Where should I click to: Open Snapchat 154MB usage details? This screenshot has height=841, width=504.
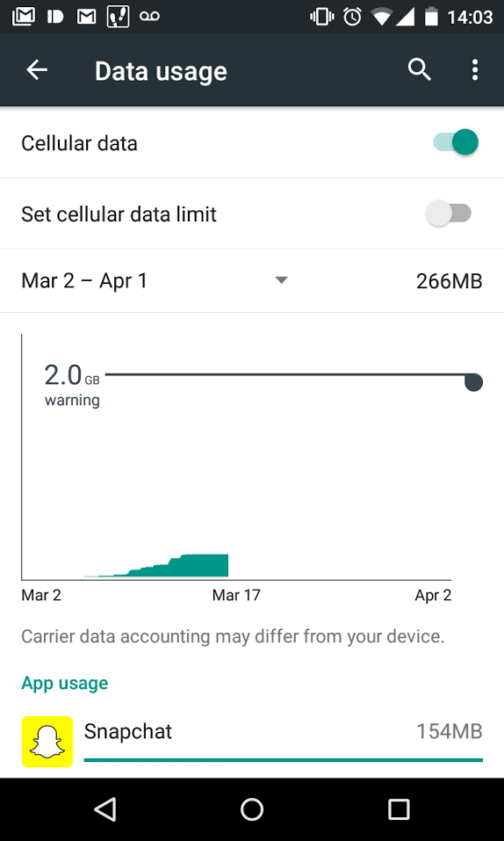[x=252, y=741]
